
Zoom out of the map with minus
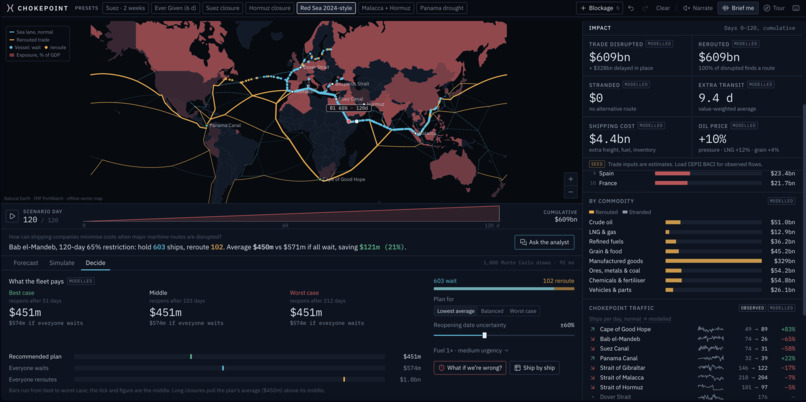pos(570,192)
